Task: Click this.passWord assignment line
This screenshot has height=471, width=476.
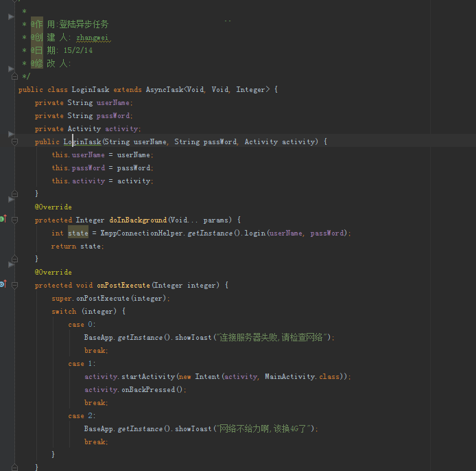Action: [102, 168]
